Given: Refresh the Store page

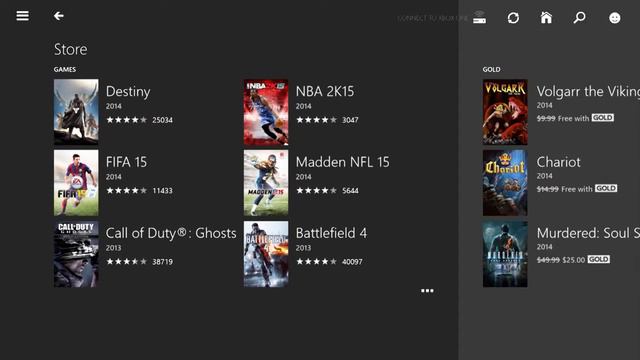Looking at the screenshot, I should click(x=513, y=18).
